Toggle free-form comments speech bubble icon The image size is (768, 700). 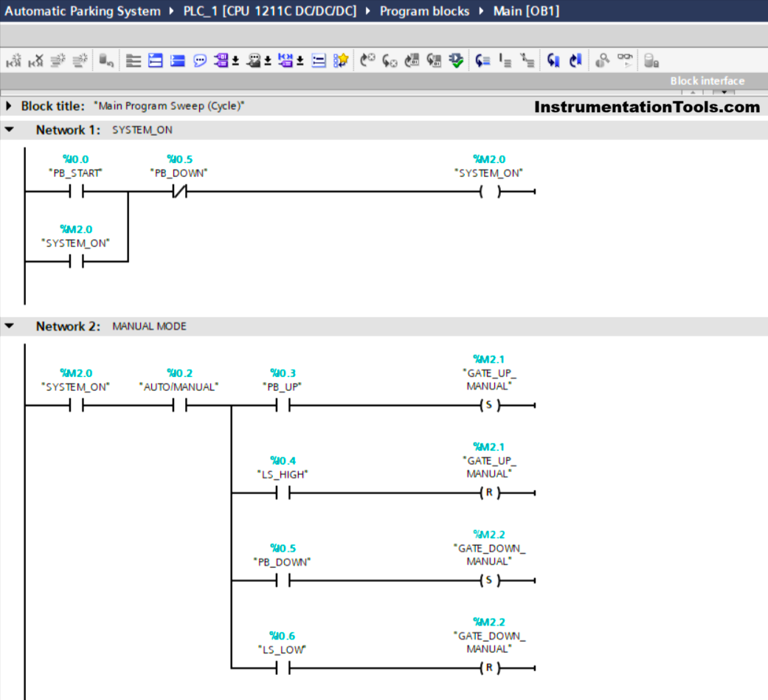199,60
